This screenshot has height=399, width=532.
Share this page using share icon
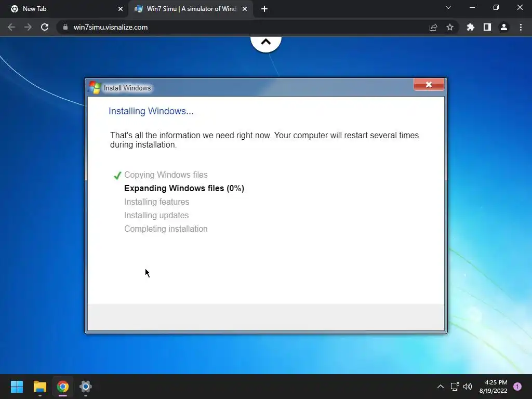(433, 27)
